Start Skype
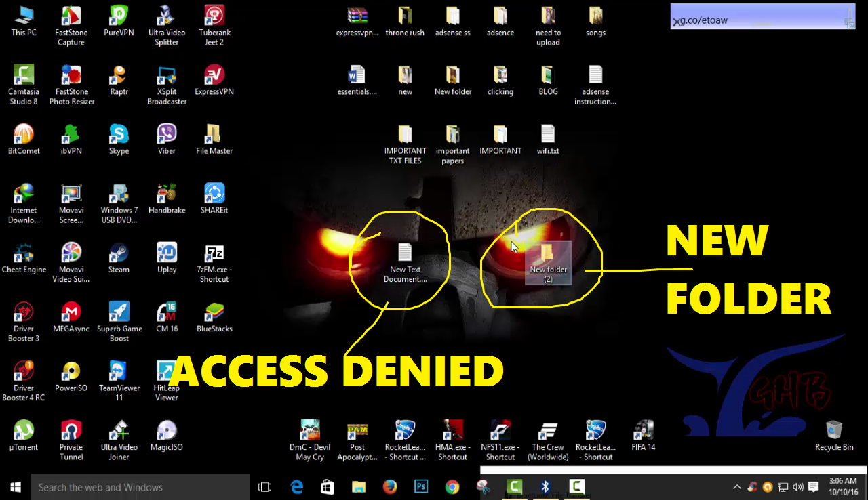Viewport: 868px width, 500px height. 119,135
